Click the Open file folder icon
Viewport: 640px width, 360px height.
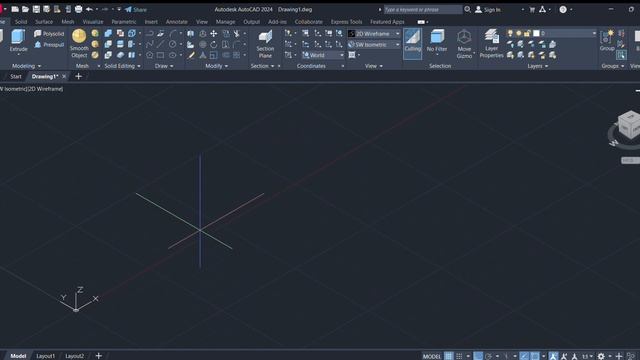[25, 9]
